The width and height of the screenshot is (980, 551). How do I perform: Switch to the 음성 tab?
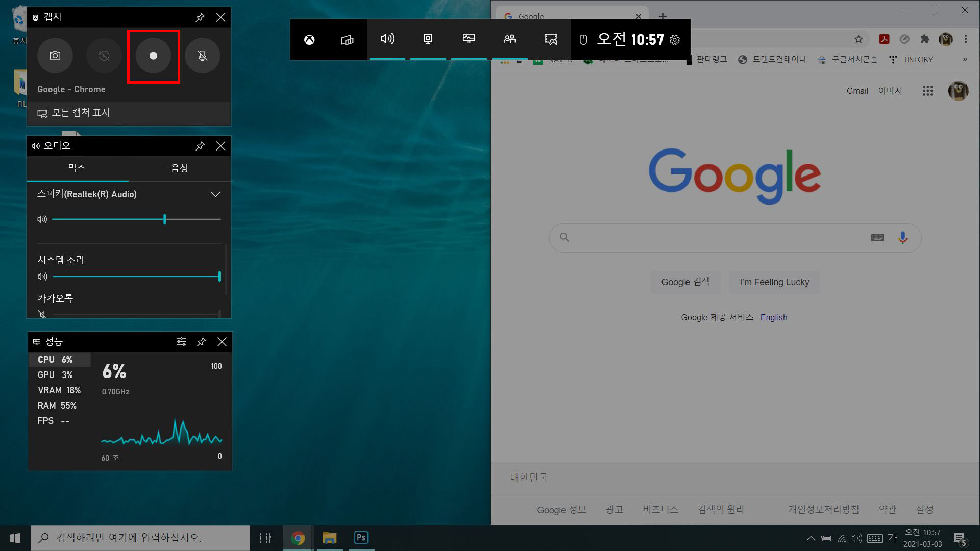point(179,168)
